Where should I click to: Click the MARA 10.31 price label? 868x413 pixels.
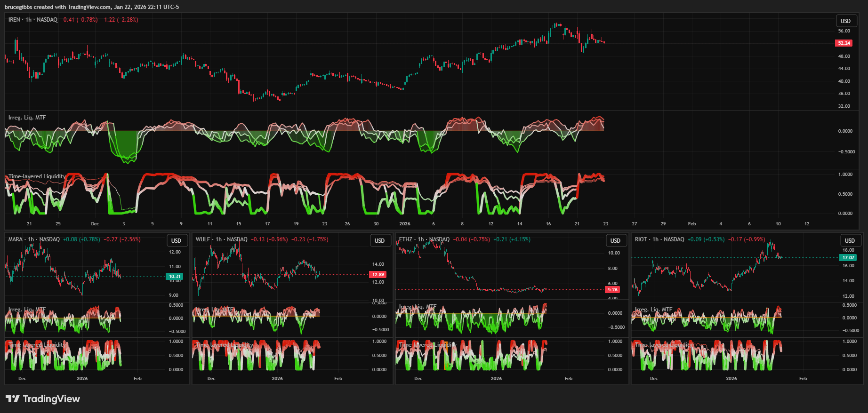175,277
